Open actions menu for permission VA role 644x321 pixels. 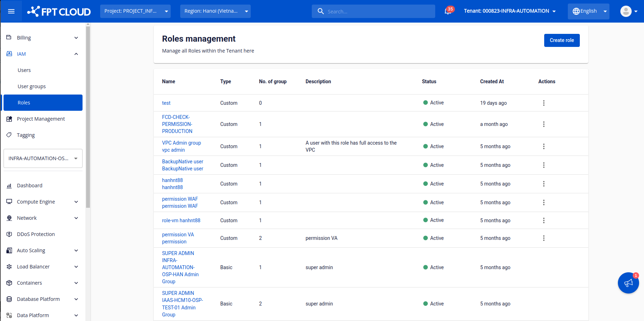pyautogui.click(x=543, y=238)
